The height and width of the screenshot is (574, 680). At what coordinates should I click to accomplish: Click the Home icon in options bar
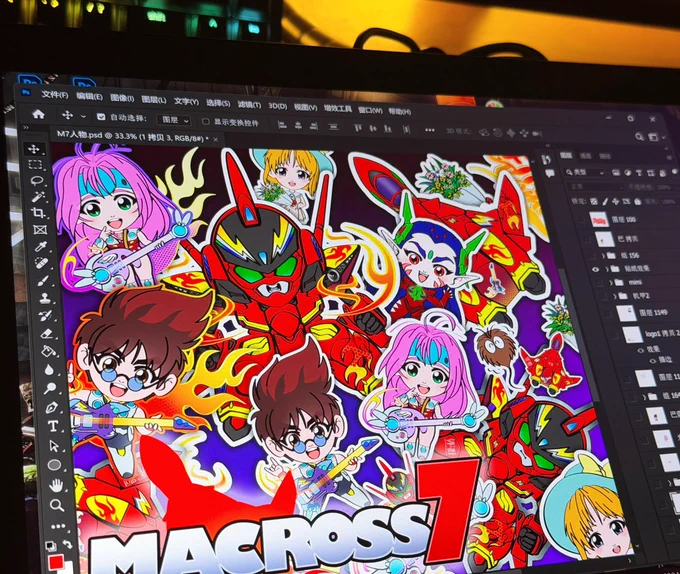click(39, 114)
